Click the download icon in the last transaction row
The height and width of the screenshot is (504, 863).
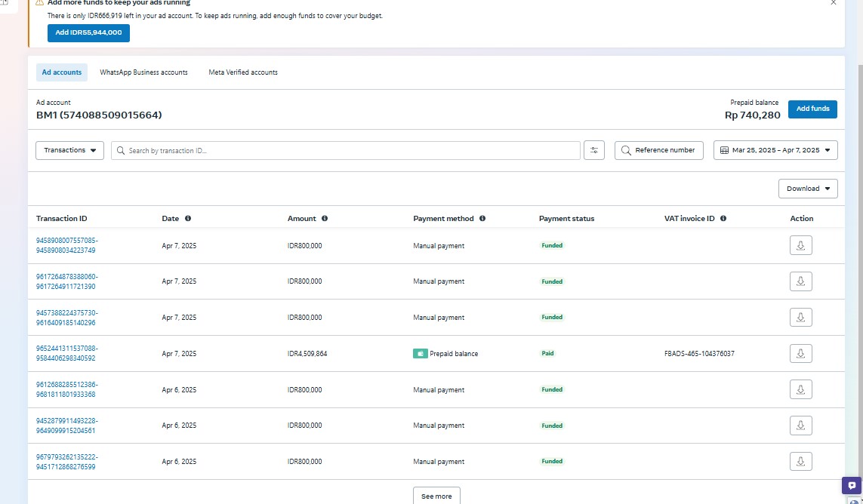[800, 461]
